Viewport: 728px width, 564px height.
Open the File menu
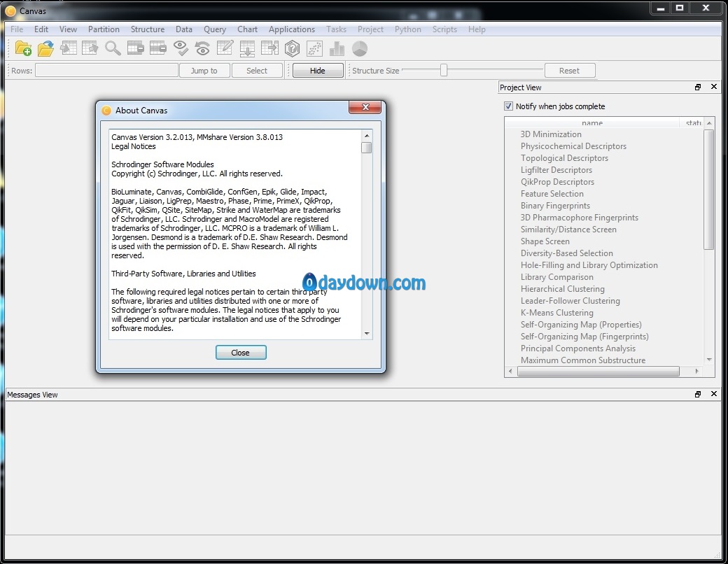point(17,29)
